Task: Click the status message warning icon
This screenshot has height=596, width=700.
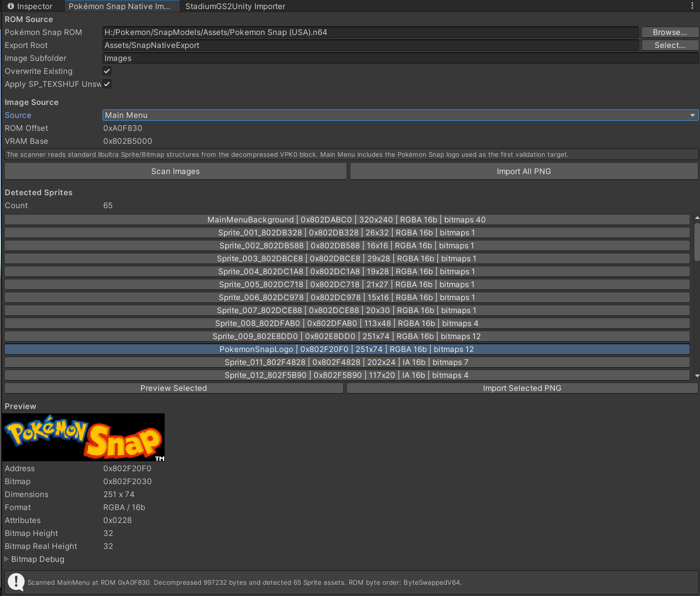Action: point(16,582)
